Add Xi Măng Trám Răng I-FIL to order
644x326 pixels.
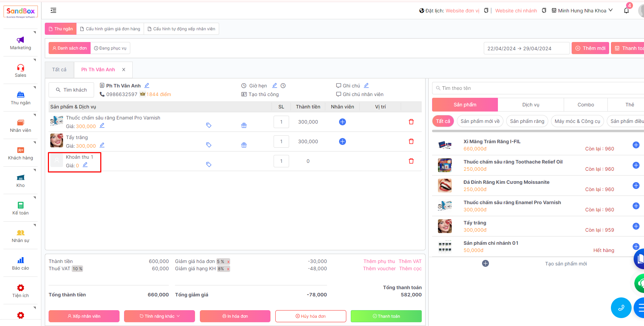point(636,145)
